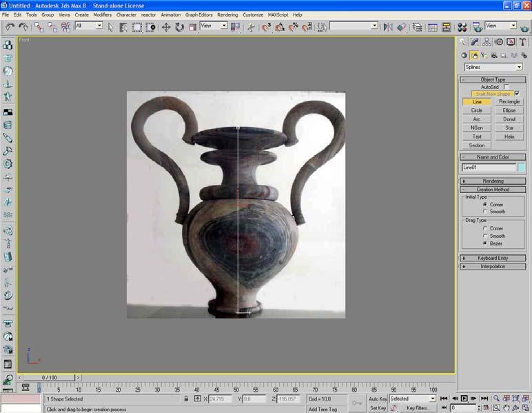Image resolution: width=532 pixels, height=413 pixels.
Task: Switch to the Hierarchy command panel tab
Action: [x=487, y=42]
